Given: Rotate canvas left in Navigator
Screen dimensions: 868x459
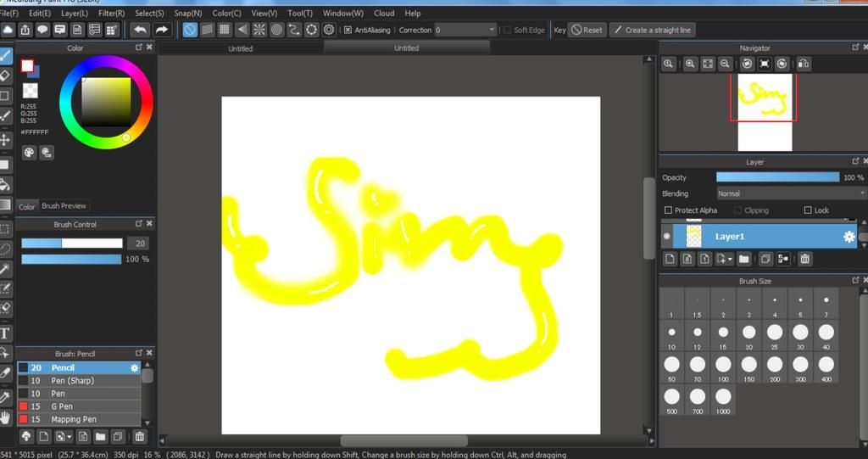Looking at the screenshot, I should point(748,64).
